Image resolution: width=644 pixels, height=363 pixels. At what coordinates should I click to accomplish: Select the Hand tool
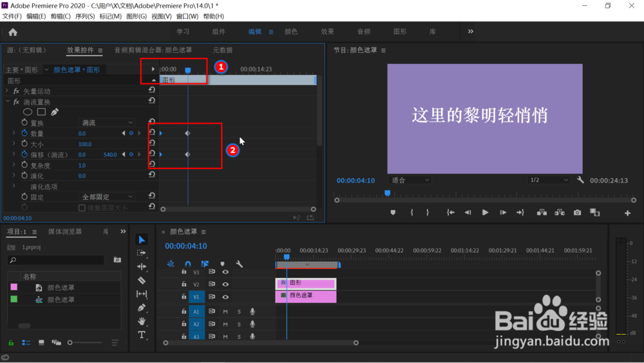point(142,321)
